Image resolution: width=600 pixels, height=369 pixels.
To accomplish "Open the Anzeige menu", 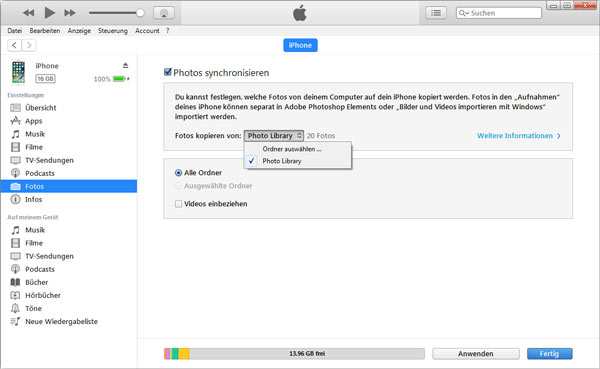I will pos(79,31).
